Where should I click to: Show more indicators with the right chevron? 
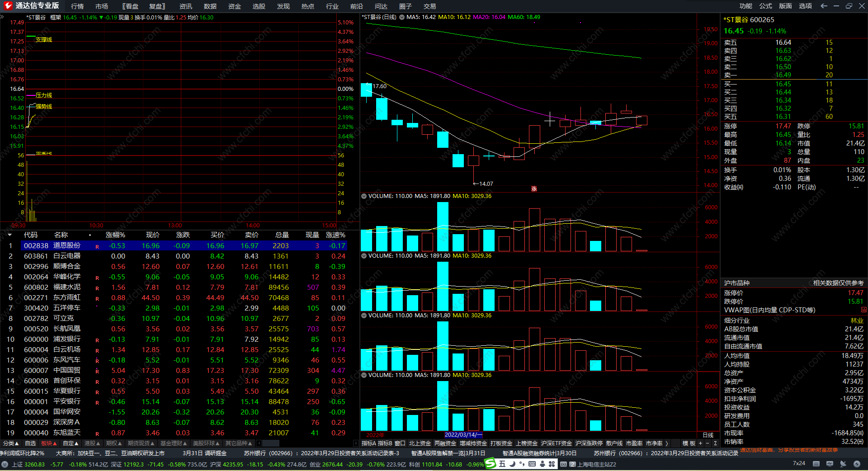(667, 443)
